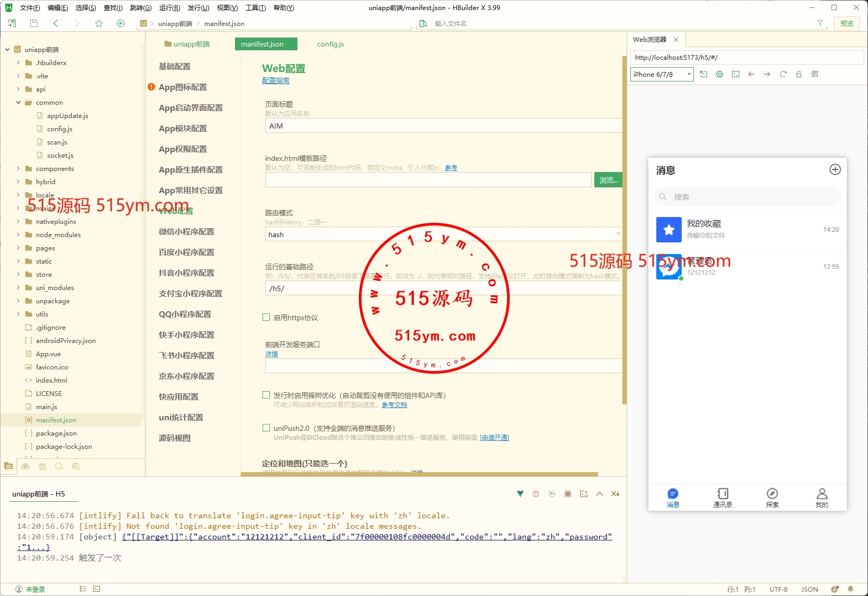The width and height of the screenshot is (868, 596).
Task: Tick the uniPush2.0 checkbox
Action: point(266,428)
